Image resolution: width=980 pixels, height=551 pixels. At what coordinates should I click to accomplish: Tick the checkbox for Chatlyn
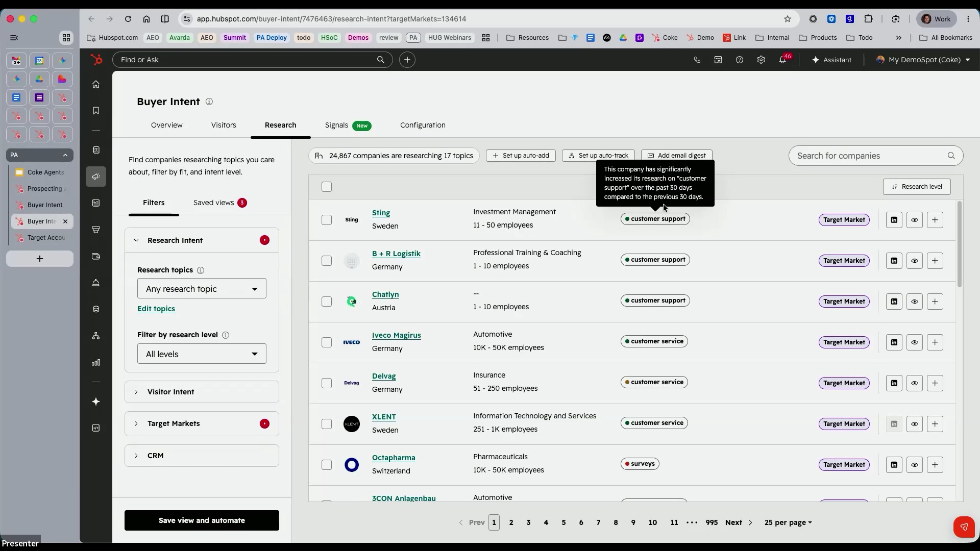click(327, 302)
